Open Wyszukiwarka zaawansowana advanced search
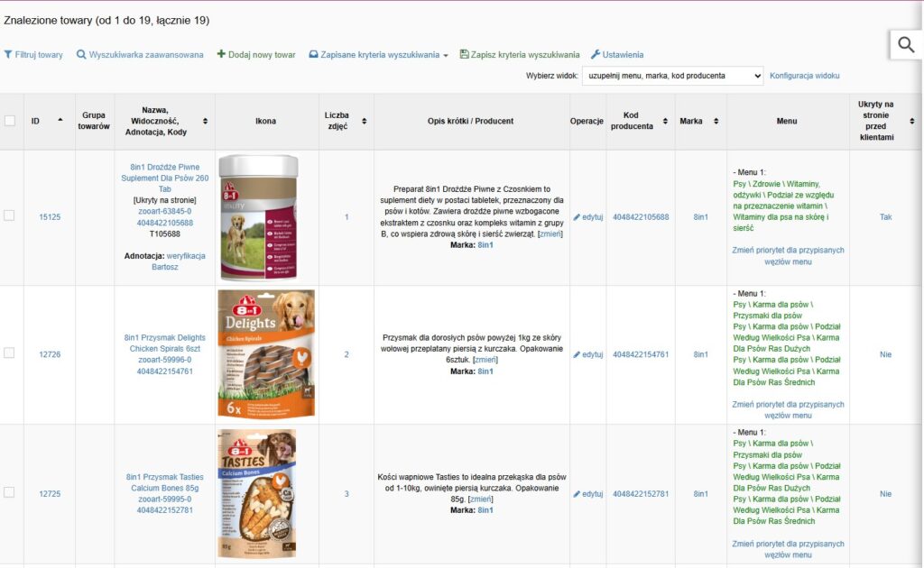The height and width of the screenshot is (568, 924). point(140,55)
